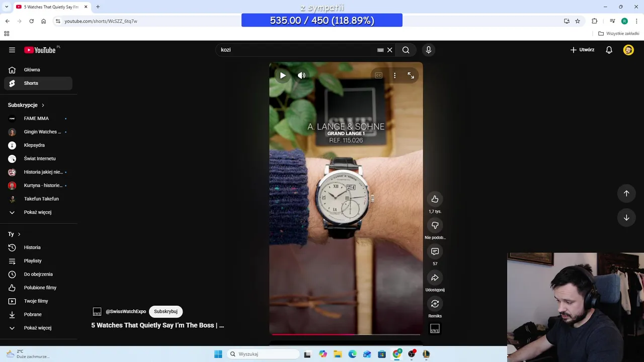This screenshot has width=644, height=362.
Task: Click the Utwórz create button
Action: 582,50
